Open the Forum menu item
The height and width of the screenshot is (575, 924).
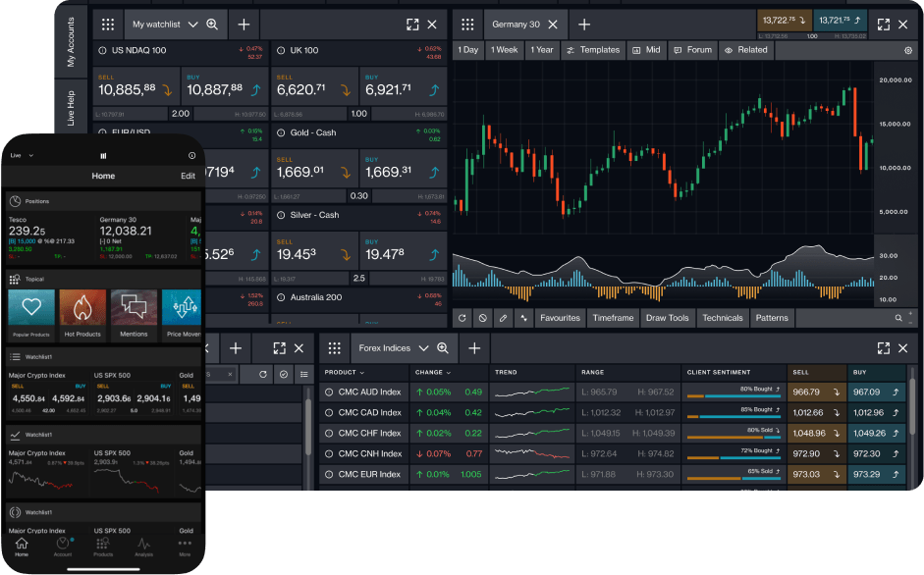[692, 50]
